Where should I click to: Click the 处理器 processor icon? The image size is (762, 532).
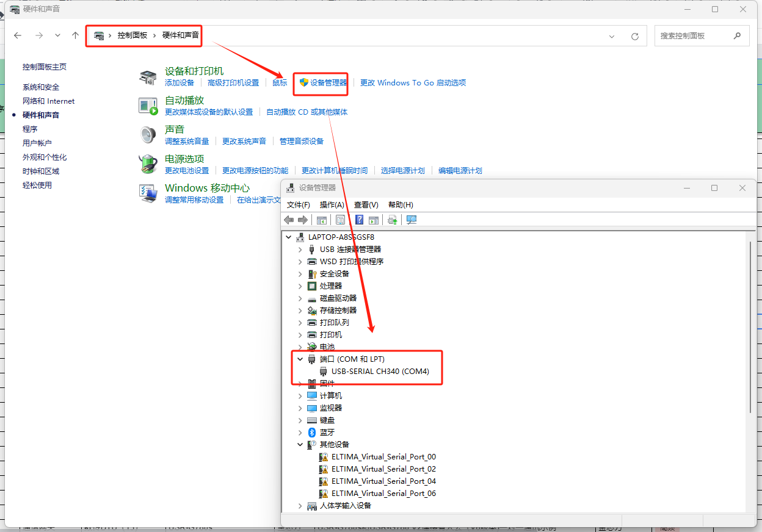(312, 286)
